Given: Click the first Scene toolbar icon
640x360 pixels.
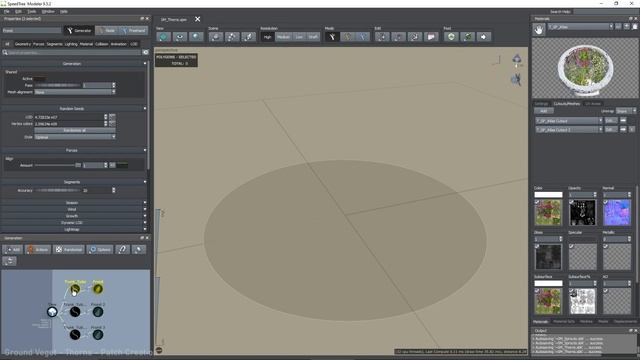Looking at the screenshot, I should (x=216, y=37).
